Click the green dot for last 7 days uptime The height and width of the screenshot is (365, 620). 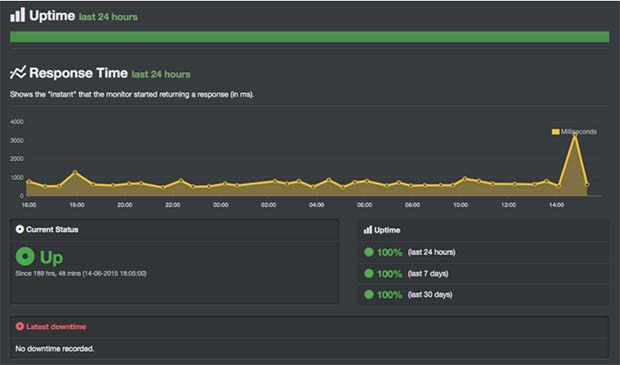(369, 273)
